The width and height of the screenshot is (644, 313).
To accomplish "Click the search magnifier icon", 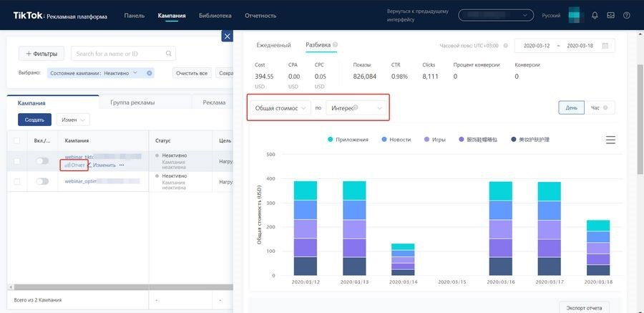I will point(168,54).
